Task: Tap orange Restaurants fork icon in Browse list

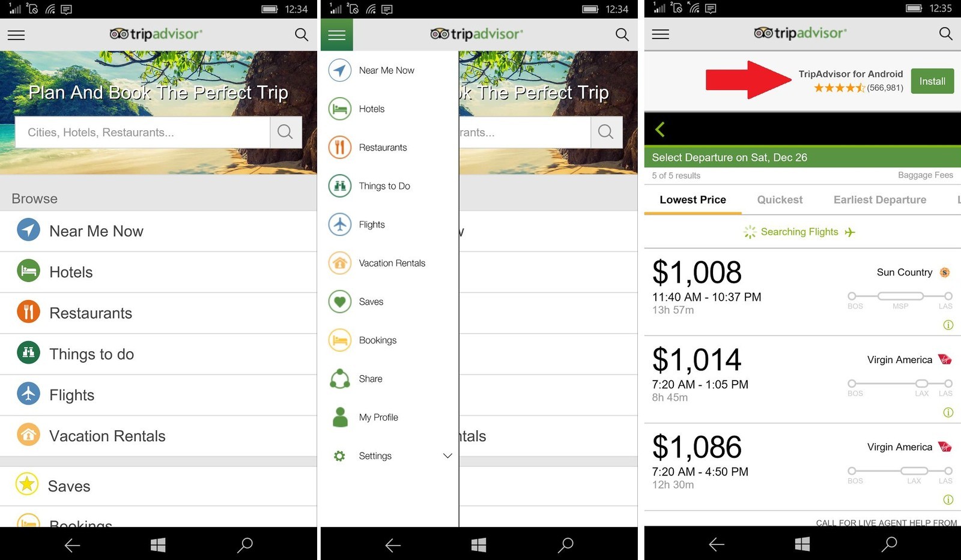Action: (x=28, y=312)
